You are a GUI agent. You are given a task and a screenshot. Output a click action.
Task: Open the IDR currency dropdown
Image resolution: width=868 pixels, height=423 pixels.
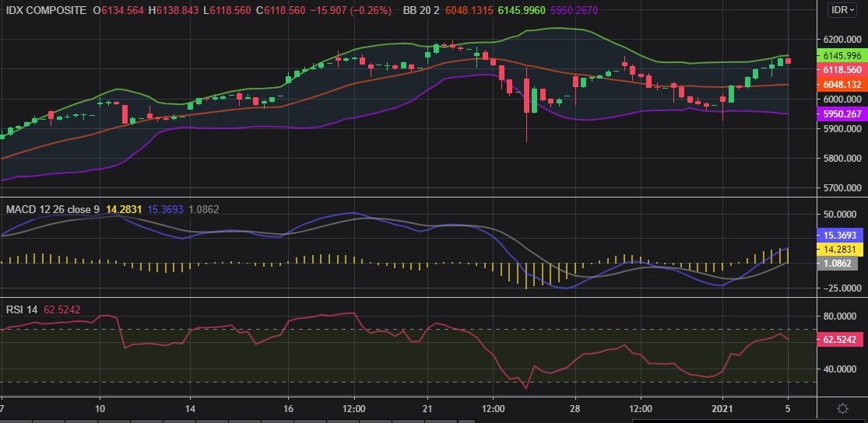844,11
